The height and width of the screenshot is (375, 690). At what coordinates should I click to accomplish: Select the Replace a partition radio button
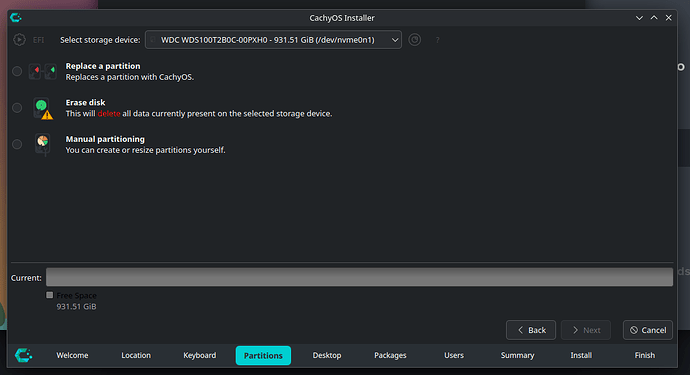click(x=17, y=71)
